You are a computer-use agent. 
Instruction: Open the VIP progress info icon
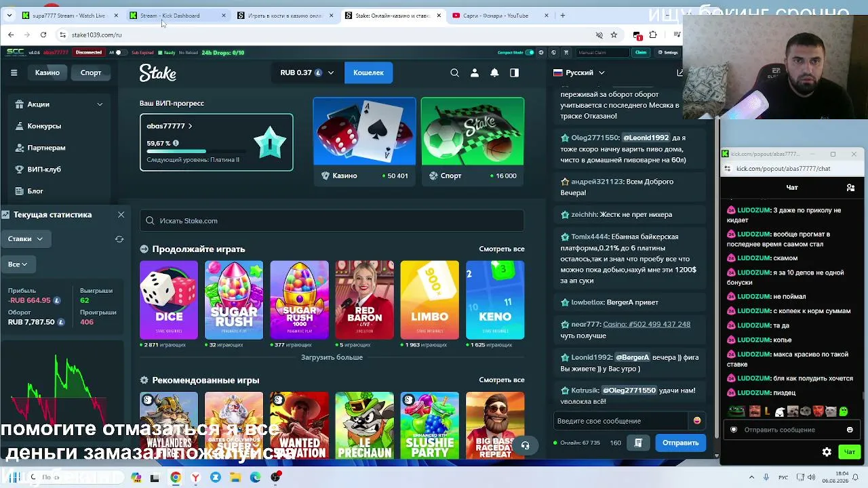176,143
